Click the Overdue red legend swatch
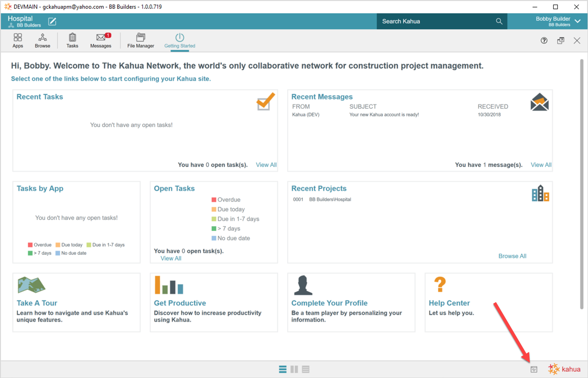Screen dimensions: 588x378 (x=214, y=200)
